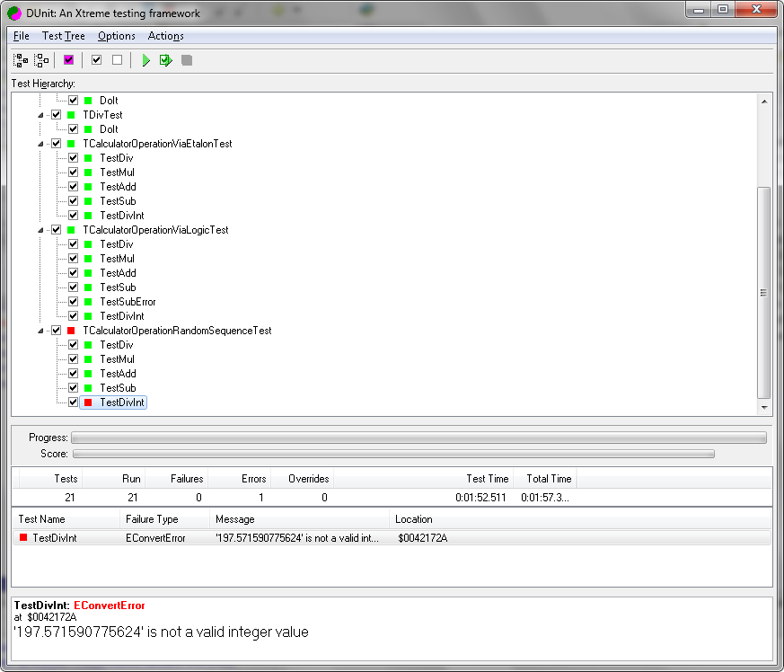784x672 pixels.
Task: Run all selected tests with the green arrow
Action: point(145,59)
